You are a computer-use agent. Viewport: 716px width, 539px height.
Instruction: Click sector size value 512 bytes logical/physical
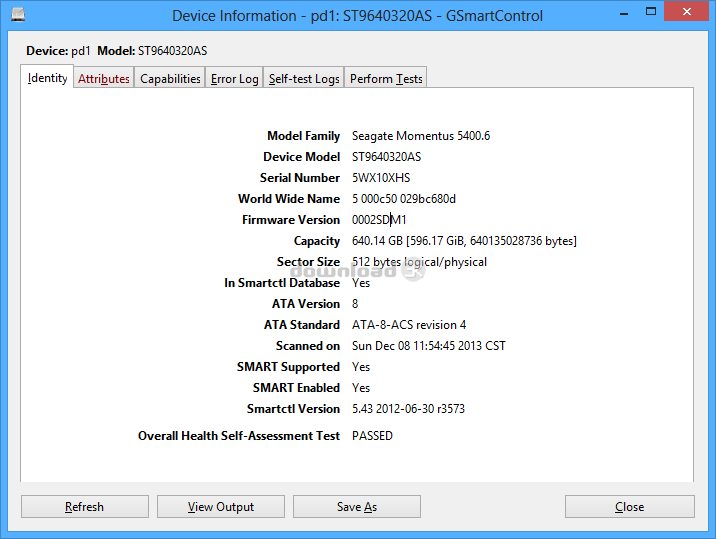419,262
